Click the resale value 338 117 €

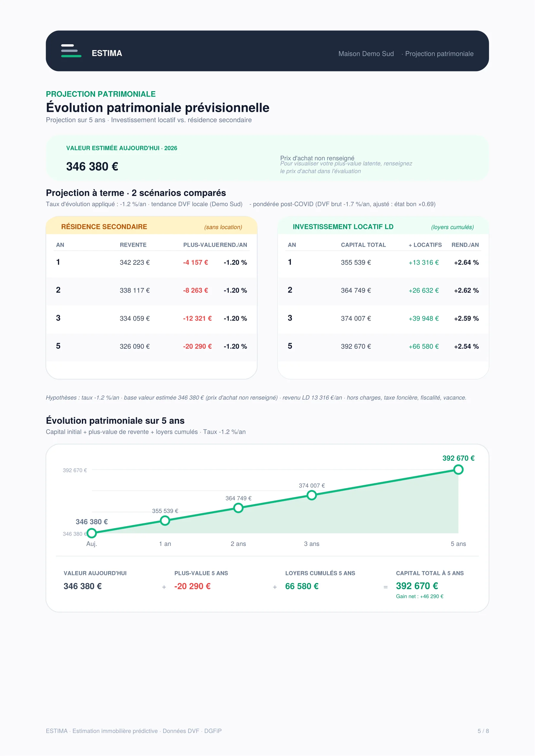(135, 291)
